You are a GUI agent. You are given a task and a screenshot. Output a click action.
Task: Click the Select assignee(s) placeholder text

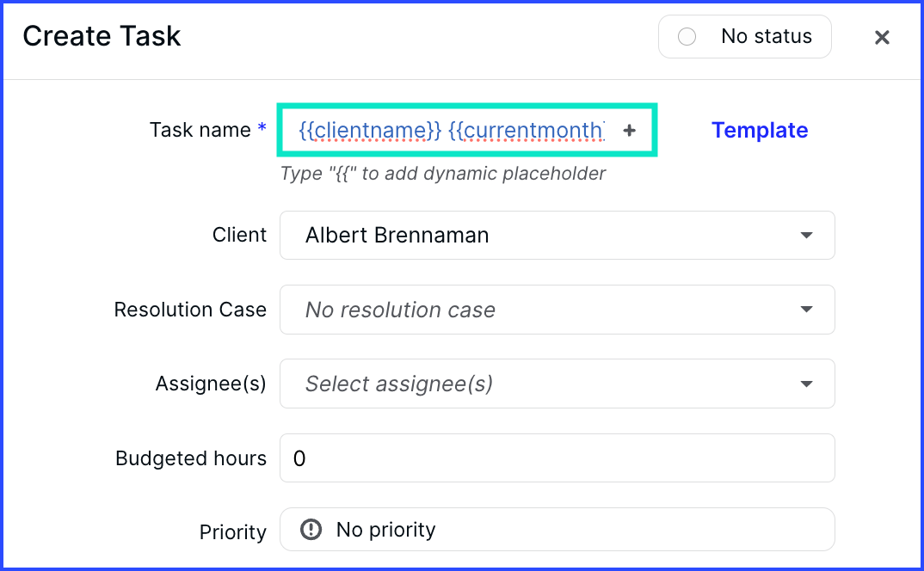coord(399,384)
